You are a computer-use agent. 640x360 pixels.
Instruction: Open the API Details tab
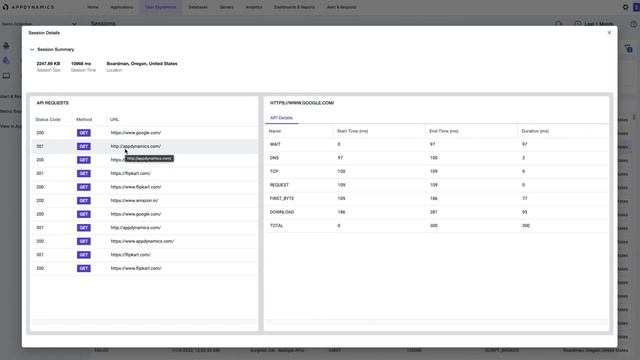coord(281,118)
